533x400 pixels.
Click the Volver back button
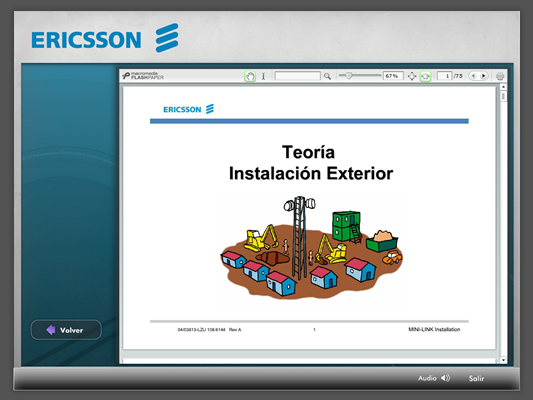click(66, 330)
